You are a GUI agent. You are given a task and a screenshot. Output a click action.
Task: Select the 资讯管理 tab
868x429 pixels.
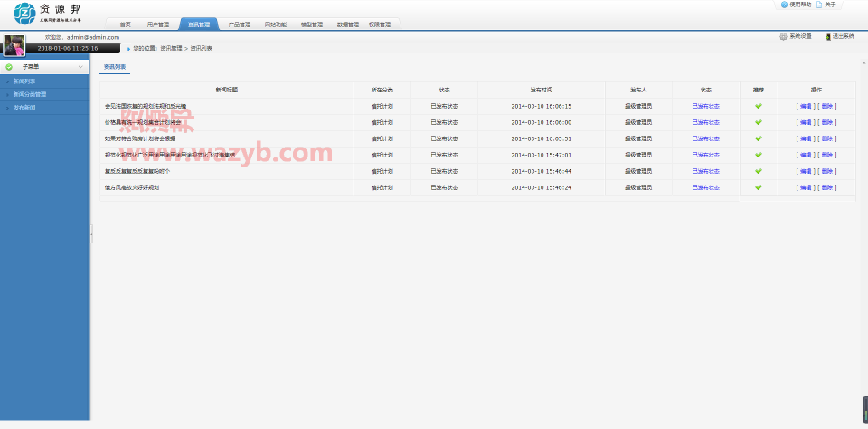point(199,24)
